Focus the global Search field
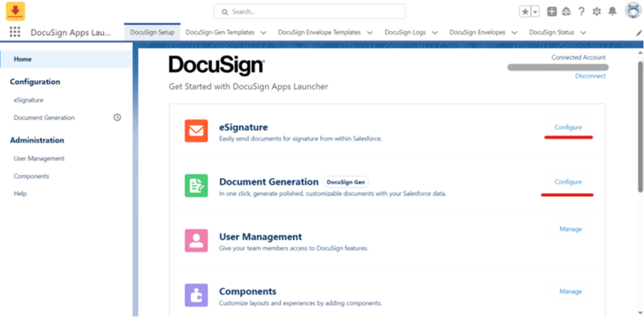This screenshot has height=317, width=644. [309, 12]
